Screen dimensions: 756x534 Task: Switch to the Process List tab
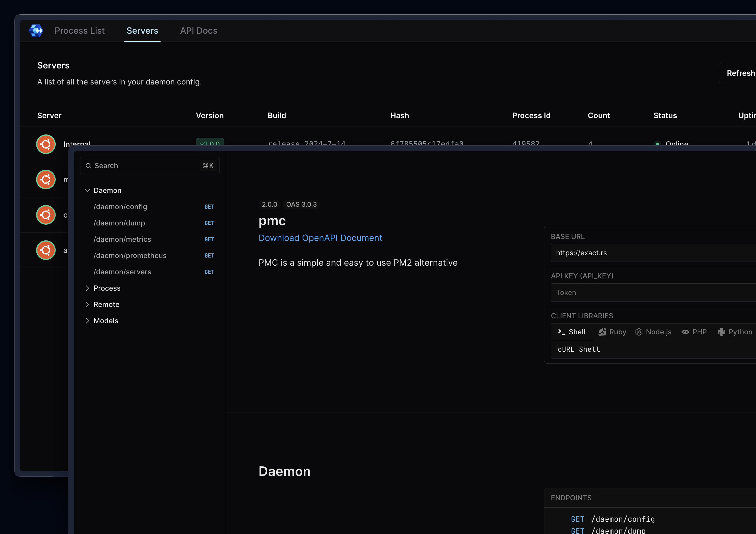79,31
